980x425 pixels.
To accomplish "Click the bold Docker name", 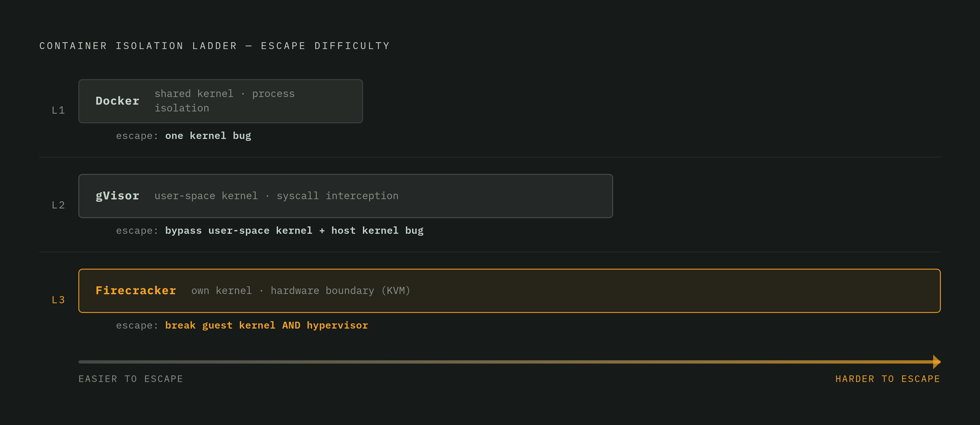I will (117, 101).
